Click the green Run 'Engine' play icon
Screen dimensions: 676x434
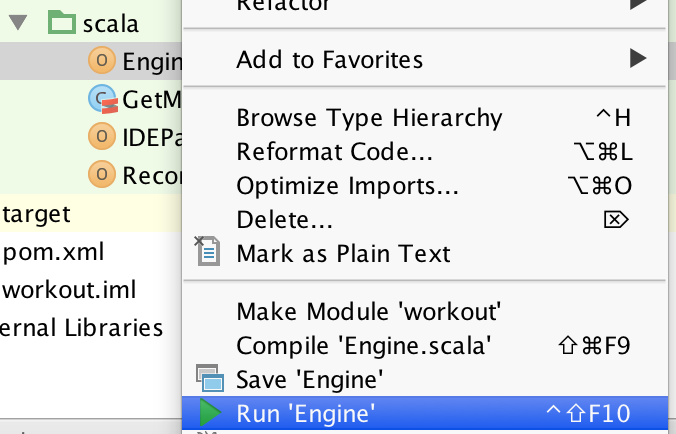pyautogui.click(x=210, y=412)
